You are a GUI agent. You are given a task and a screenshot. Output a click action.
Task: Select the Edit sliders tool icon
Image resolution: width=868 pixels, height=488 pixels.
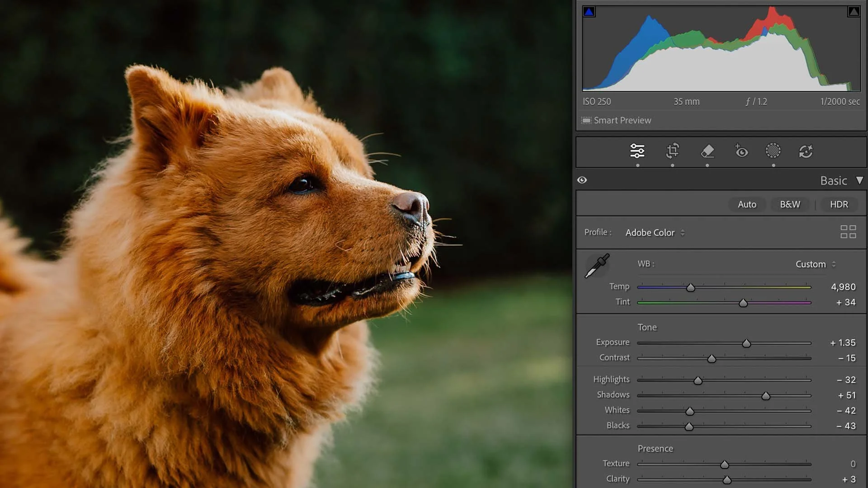[x=637, y=151]
